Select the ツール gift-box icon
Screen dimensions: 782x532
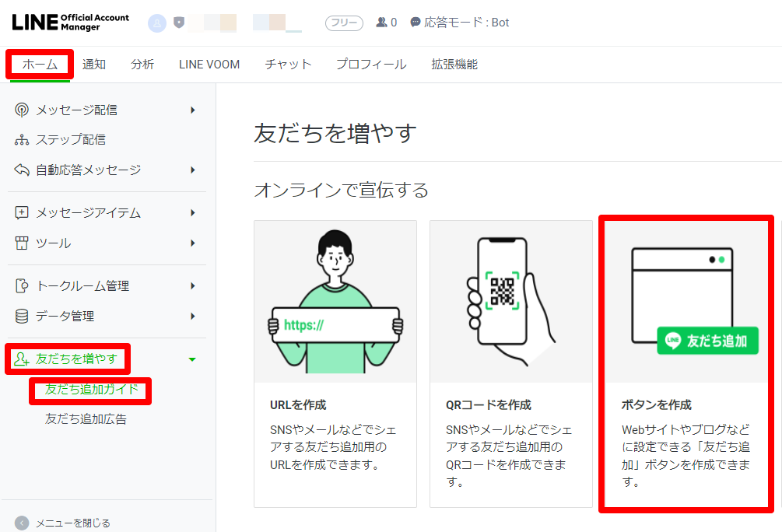[x=20, y=242]
